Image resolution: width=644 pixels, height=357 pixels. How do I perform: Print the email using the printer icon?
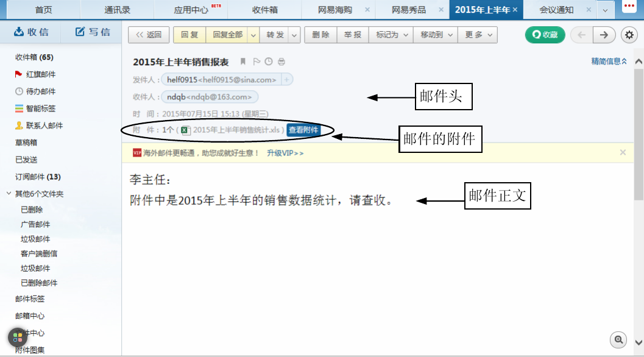(281, 62)
